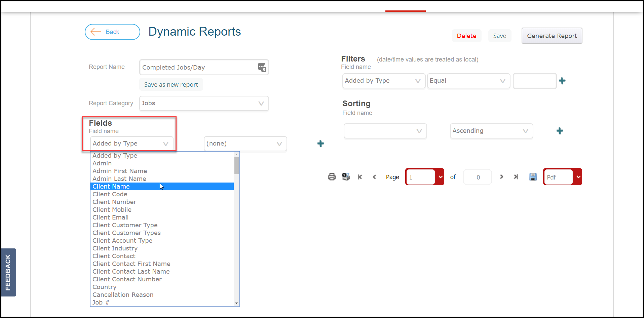Open the Pdf export format dropdown
This screenshot has height=318, width=644.
pos(563,177)
